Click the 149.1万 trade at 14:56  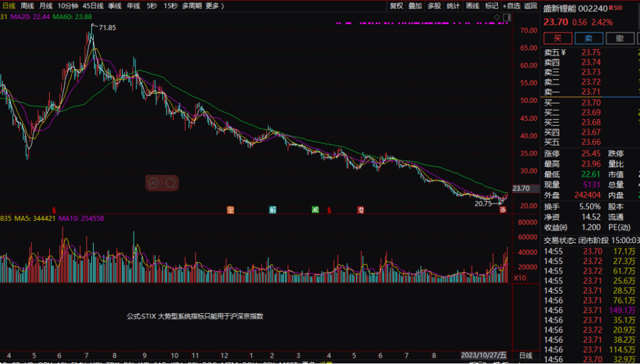point(622,311)
